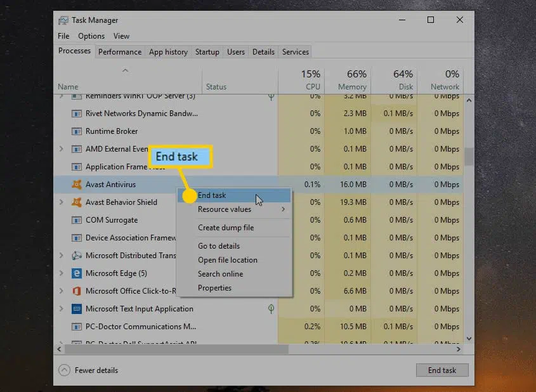Click the Fewer details circle arrow icon
The width and height of the screenshot is (536, 392).
[x=64, y=370]
